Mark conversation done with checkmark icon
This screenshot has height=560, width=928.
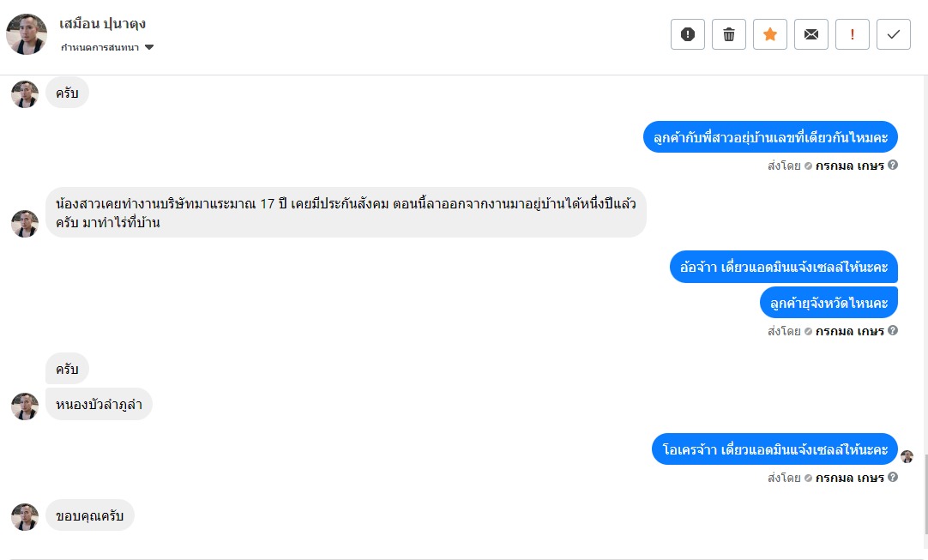(894, 34)
